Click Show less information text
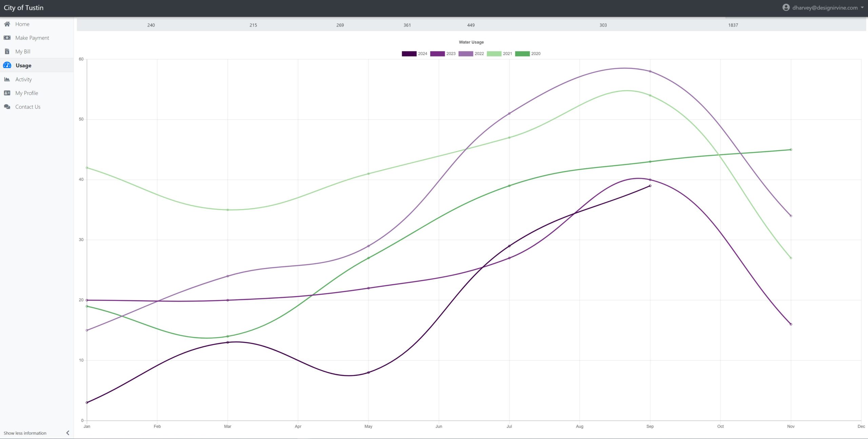The height and width of the screenshot is (439, 868). click(25, 433)
